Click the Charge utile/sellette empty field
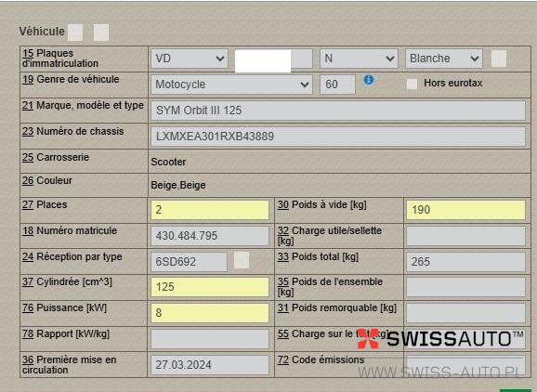The height and width of the screenshot is (392, 537). [x=465, y=236]
